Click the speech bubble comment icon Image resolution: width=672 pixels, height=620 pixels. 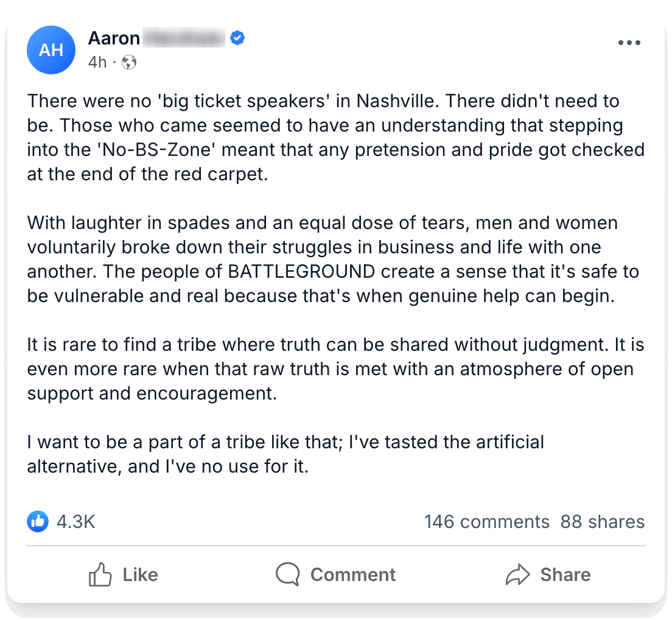tap(287, 574)
